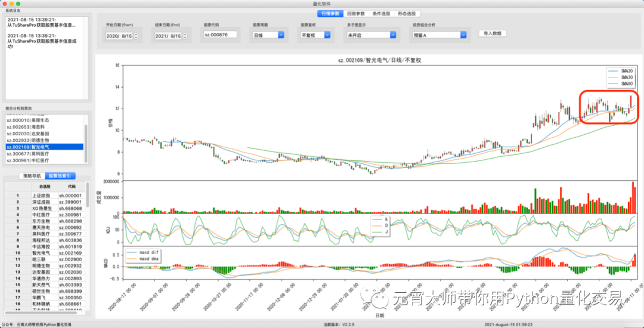Screen dimensions: 644x328
Task: Click the 导入数据 button
Action: click(x=493, y=33)
